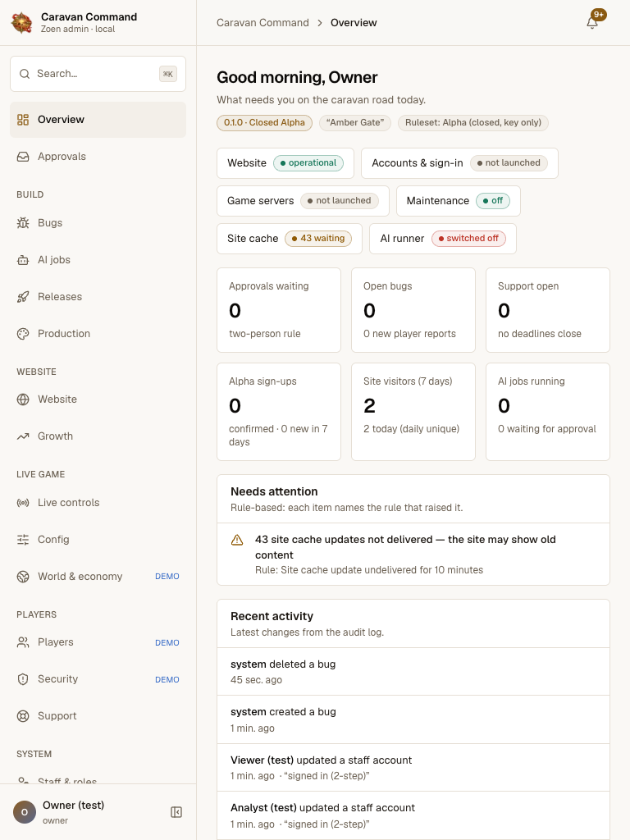Click 'Analyst (test) updated a staff account'
The width and height of the screenshot is (630, 840).
click(413, 815)
